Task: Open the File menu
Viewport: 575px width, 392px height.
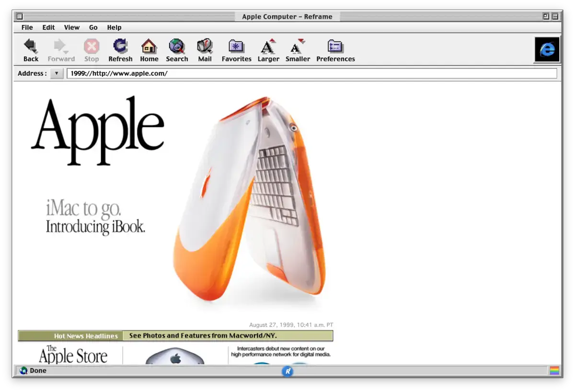Action: pos(27,27)
